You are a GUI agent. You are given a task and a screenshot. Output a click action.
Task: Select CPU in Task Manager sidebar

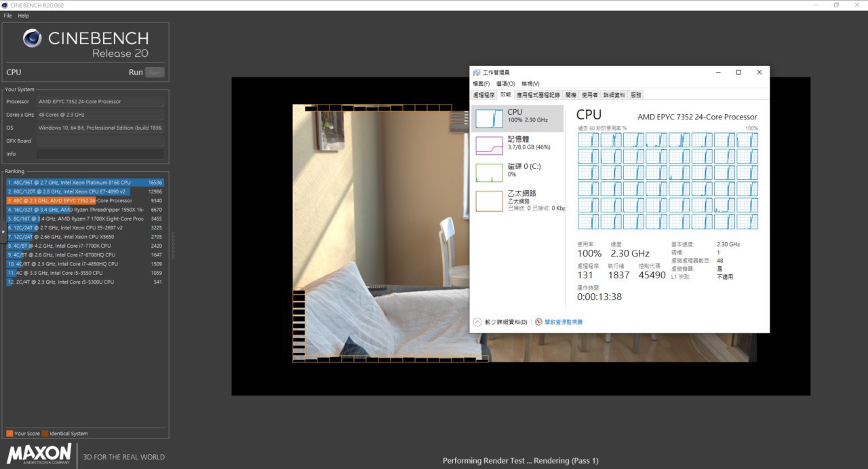coord(518,118)
